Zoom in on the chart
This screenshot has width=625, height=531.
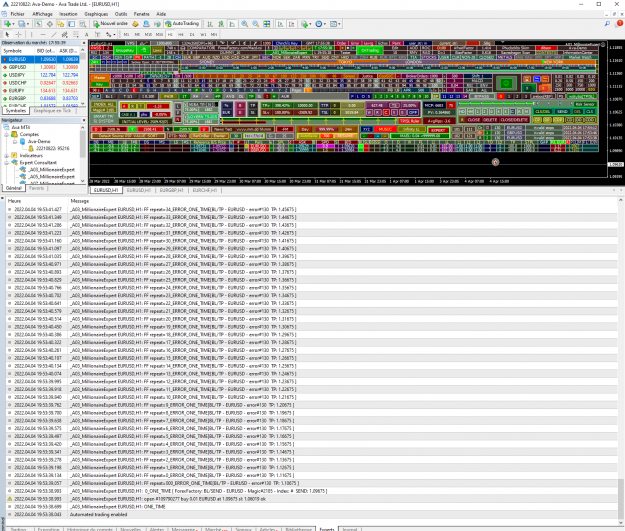[245, 24]
